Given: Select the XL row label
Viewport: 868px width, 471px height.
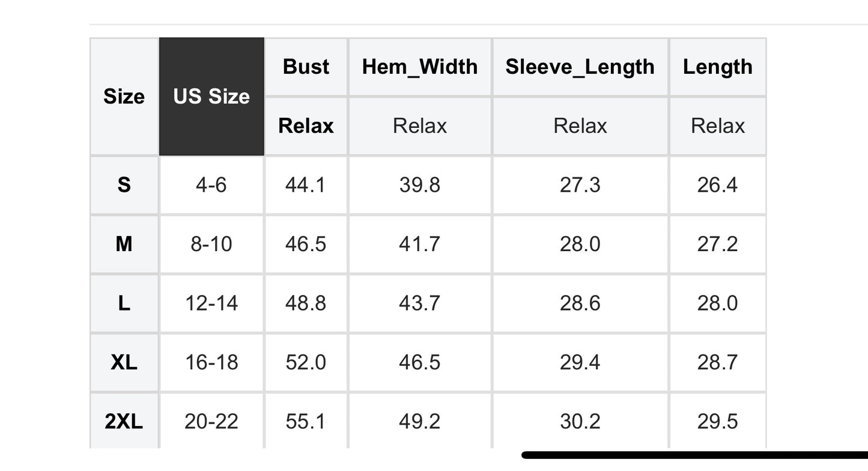Looking at the screenshot, I should click(124, 362).
